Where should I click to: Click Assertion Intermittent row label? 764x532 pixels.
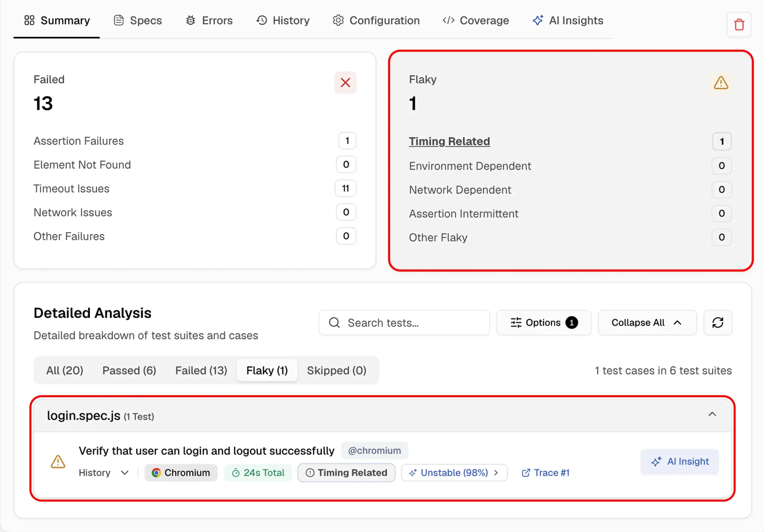click(463, 214)
